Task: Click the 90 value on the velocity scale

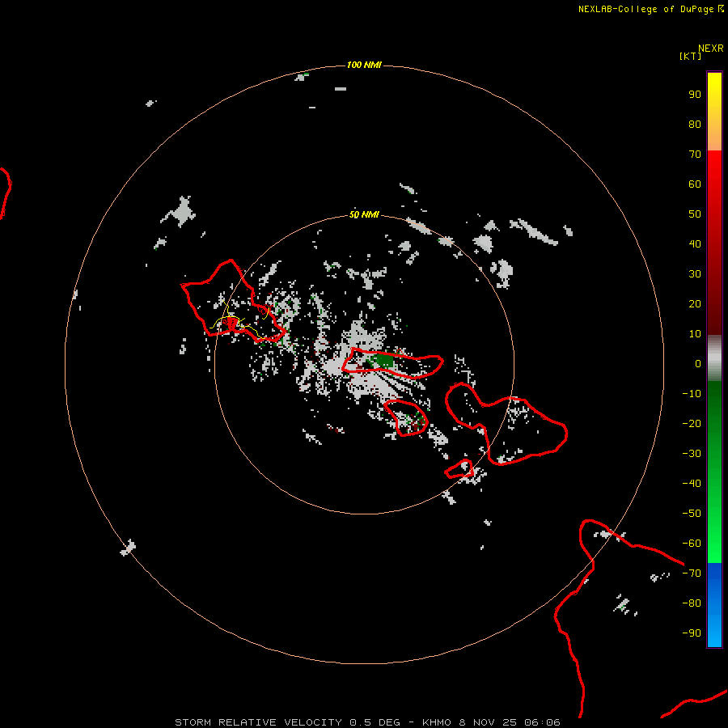Action: pos(695,95)
